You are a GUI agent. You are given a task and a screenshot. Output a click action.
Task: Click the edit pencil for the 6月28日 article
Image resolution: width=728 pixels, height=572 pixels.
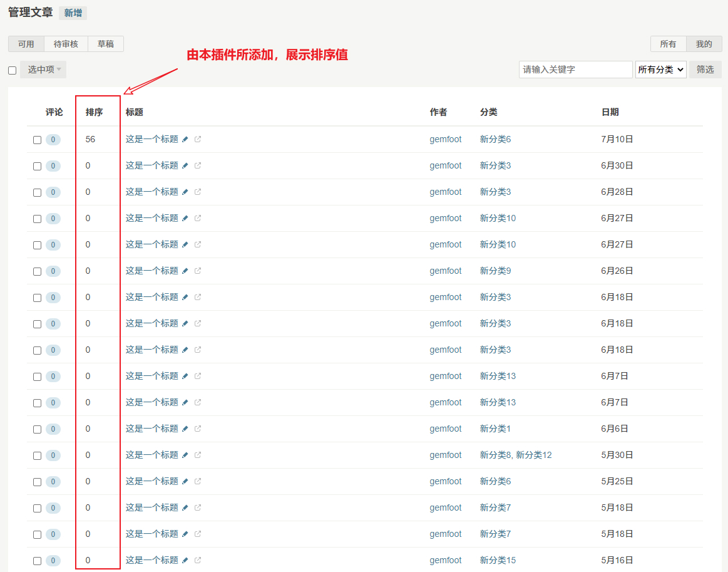pyautogui.click(x=185, y=192)
